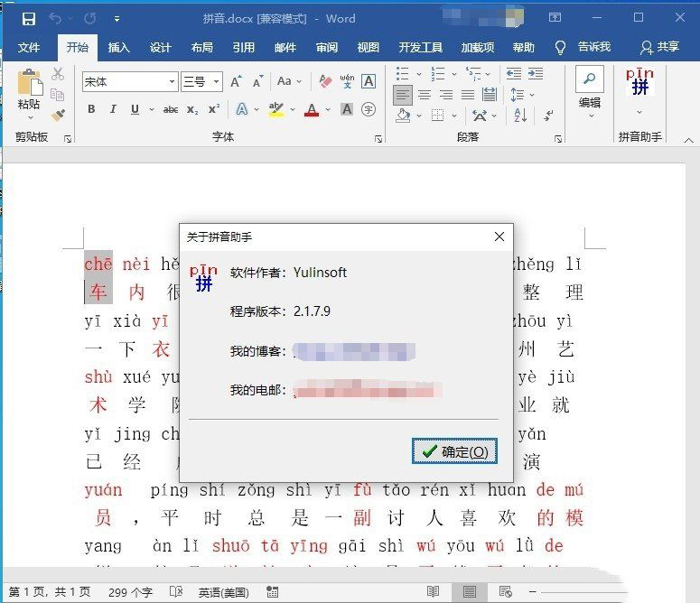The height and width of the screenshot is (603, 700).
Task: Open the font color dropdown arrow
Action: 328,110
